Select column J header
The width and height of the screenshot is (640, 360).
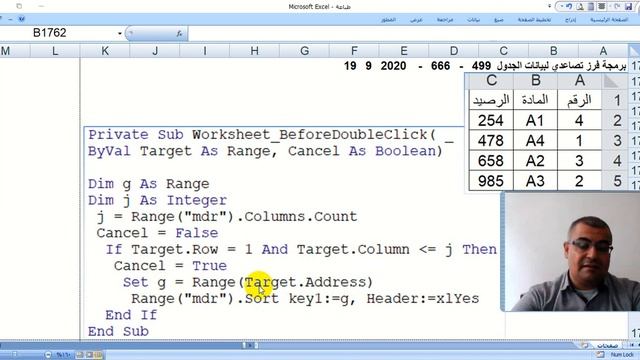(x=155, y=51)
